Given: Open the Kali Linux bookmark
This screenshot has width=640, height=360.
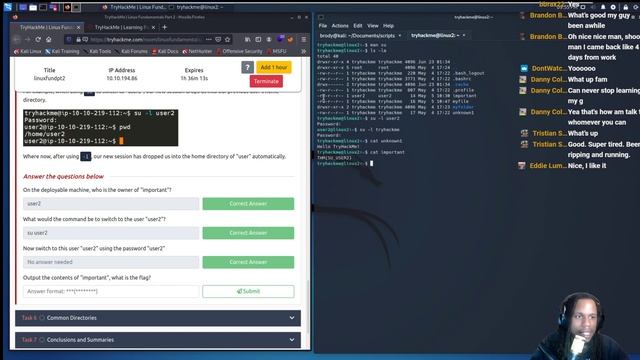Looking at the screenshot, I should point(28,51).
